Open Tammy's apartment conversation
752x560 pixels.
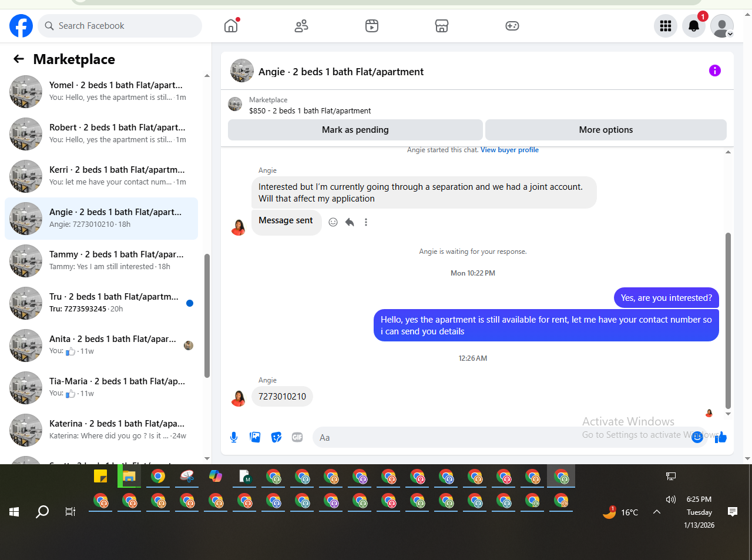tap(101, 261)
